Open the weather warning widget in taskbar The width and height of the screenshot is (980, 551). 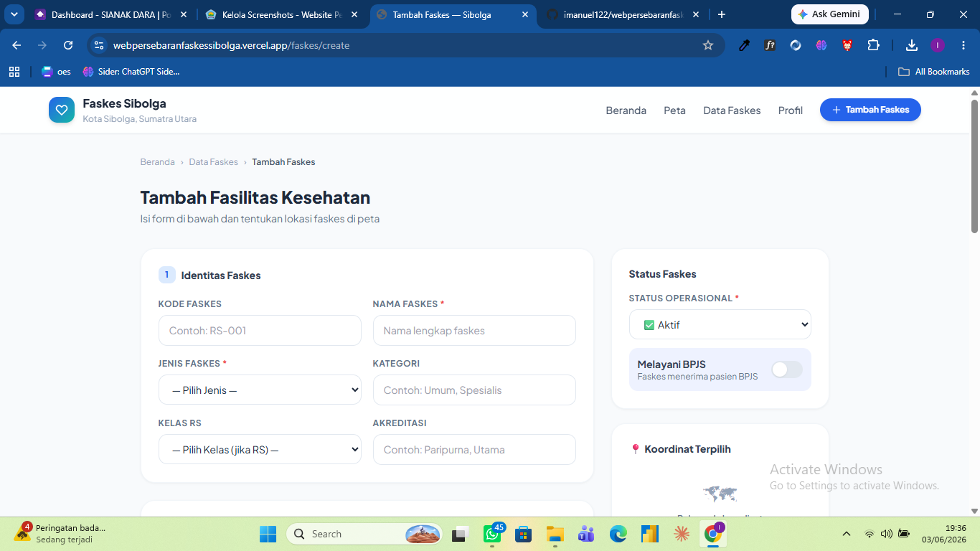tap(59, 533)
